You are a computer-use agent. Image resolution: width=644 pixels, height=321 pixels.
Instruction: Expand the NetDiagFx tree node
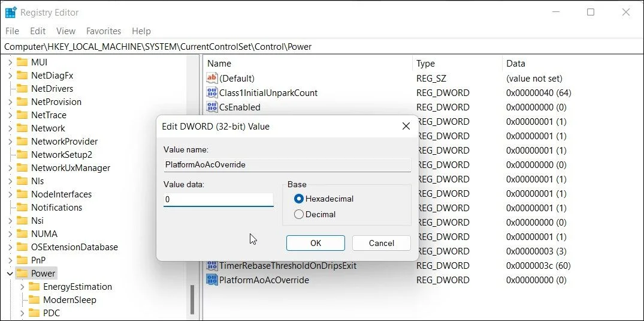pyautogui.click(x=10, y=76)
